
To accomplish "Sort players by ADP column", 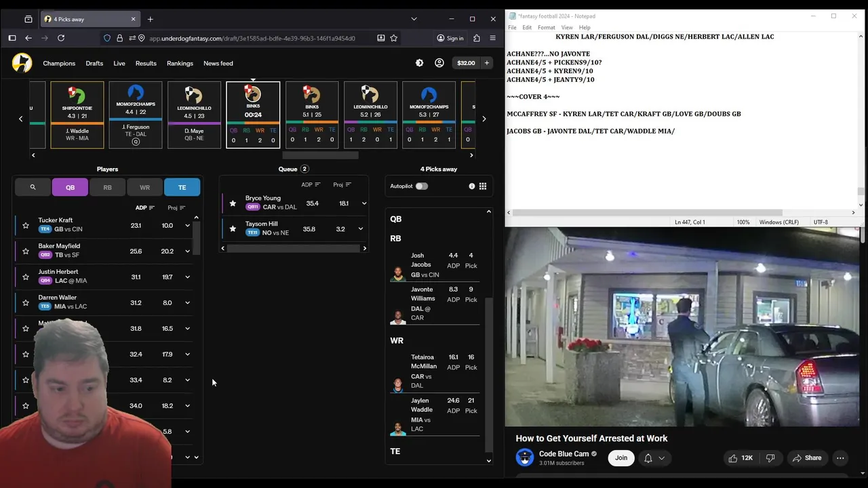I will 145,208.
